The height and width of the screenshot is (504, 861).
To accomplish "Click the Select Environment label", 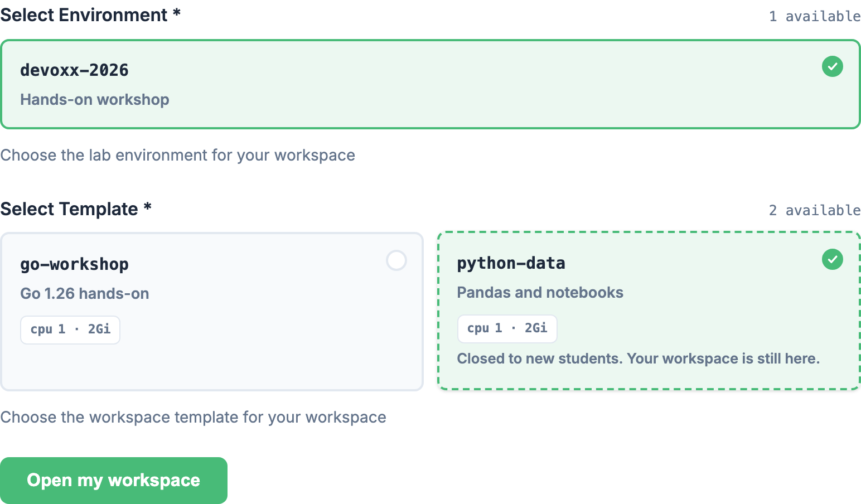I will pos(90,15).
